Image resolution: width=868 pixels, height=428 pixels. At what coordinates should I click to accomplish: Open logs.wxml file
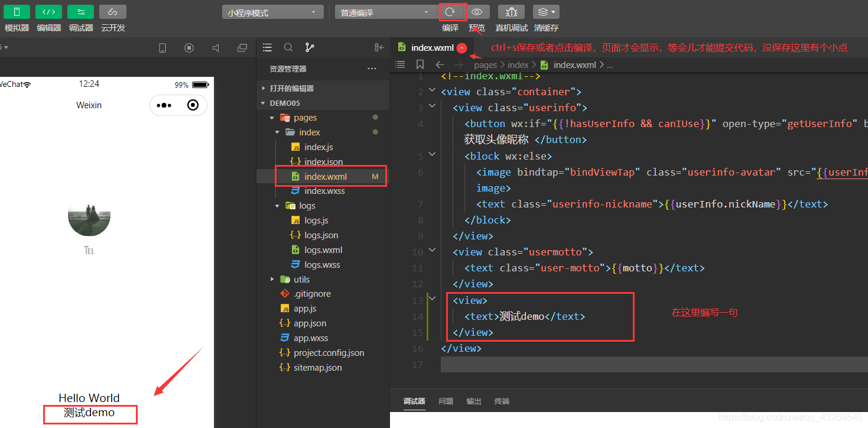[x=323, y=250]
